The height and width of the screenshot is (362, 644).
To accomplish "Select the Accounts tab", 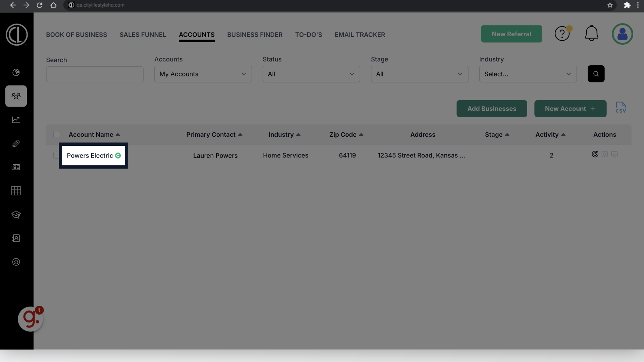I will [197, 35].
